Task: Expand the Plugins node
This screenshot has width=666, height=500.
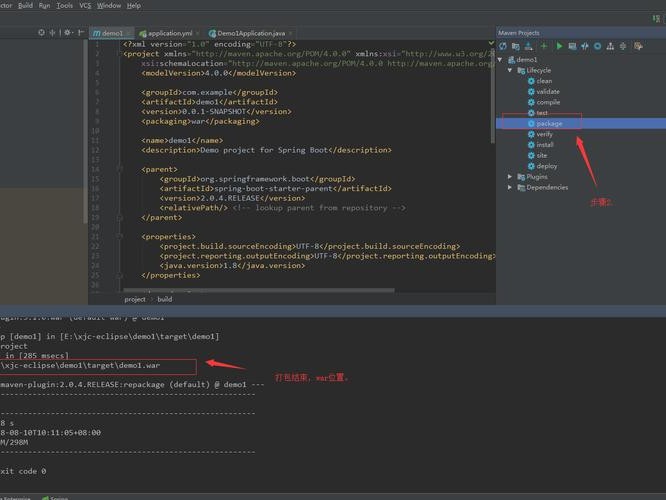Action: [x=510, y=176]
